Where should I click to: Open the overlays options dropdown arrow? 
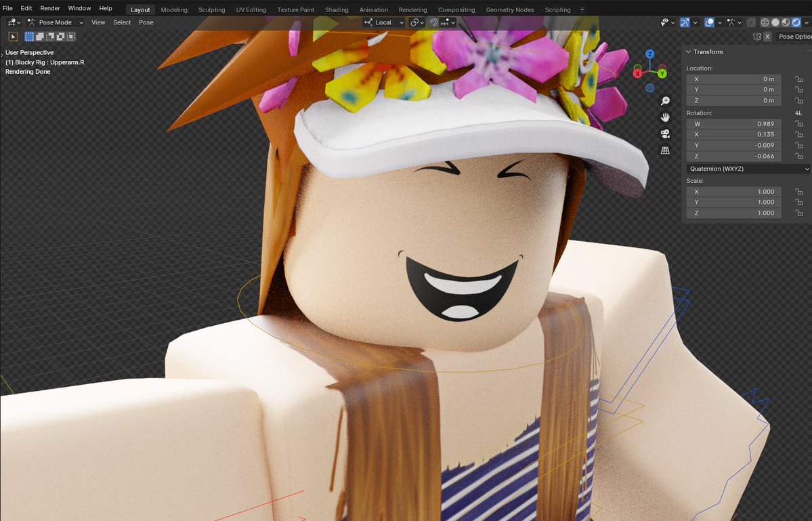tap(720, 22)
